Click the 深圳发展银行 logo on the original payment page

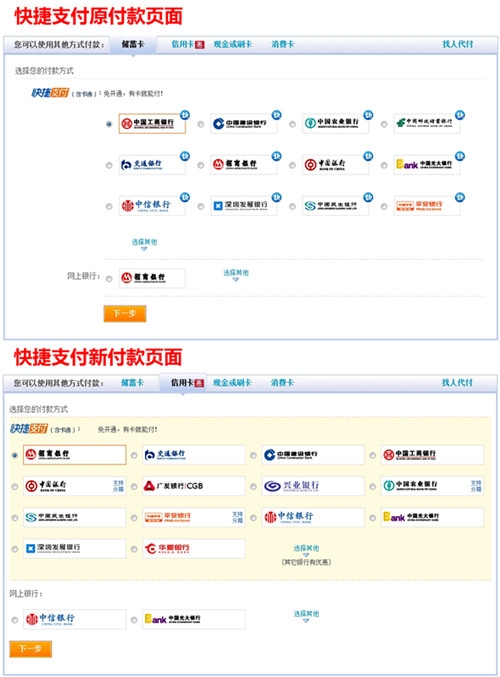coord(244,206)
